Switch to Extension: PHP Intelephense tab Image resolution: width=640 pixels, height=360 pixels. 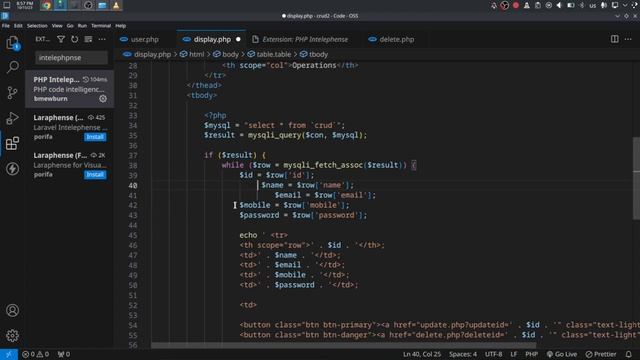[x=305, y=40]
